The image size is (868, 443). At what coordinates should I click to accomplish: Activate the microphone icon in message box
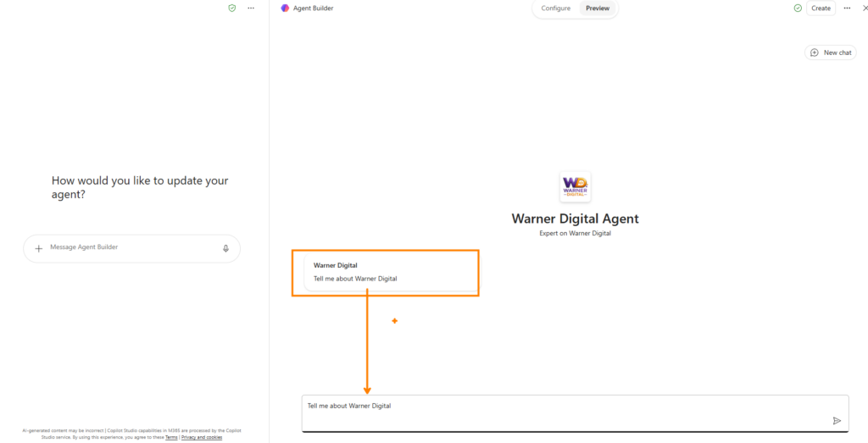[225, 248]
